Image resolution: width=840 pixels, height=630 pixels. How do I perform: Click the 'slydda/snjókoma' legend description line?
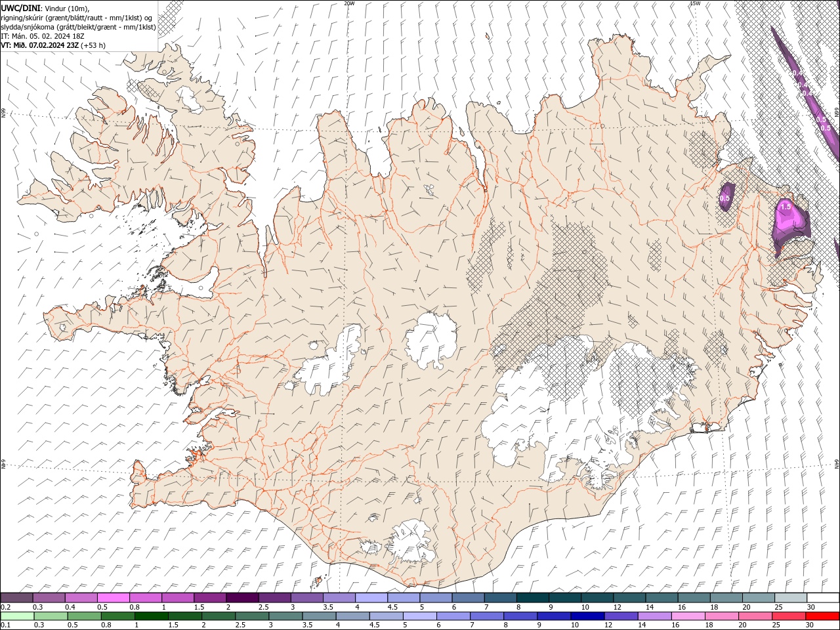pos(79,27)
